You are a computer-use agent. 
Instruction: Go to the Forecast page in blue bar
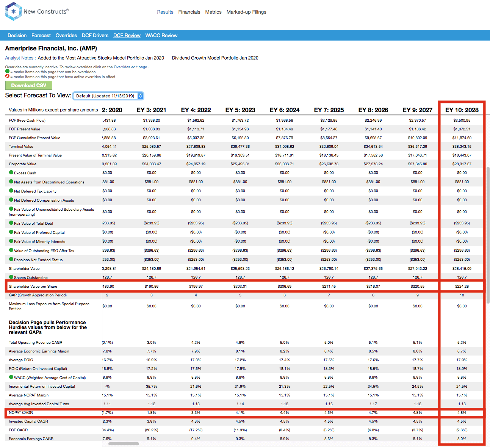[41, 35]
